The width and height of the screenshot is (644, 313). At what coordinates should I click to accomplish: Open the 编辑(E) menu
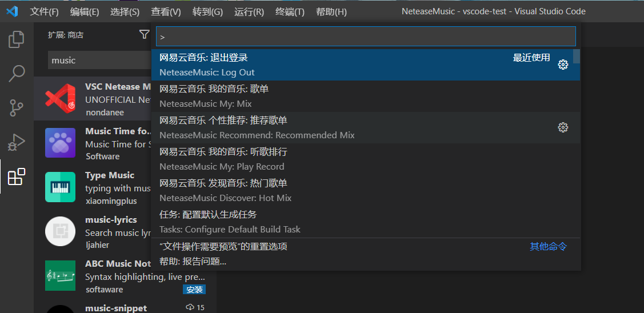pos(85,12)
